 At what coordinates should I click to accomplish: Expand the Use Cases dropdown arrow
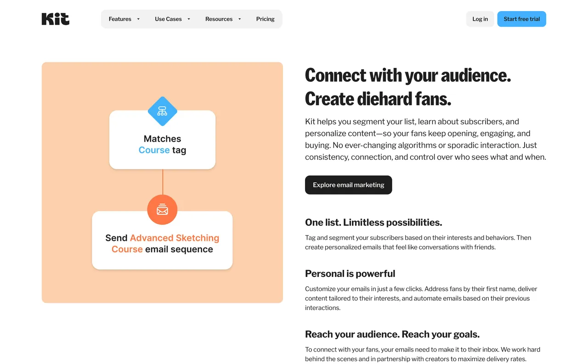[x=189, y=19]
